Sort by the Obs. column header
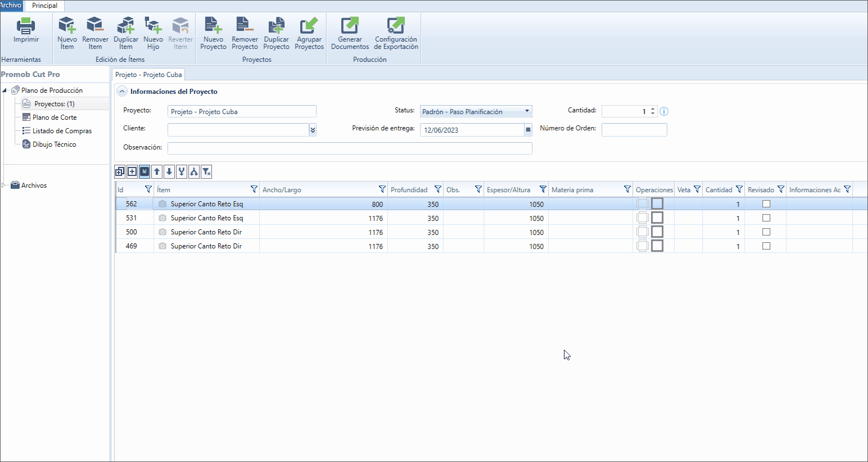 [453, 190]
